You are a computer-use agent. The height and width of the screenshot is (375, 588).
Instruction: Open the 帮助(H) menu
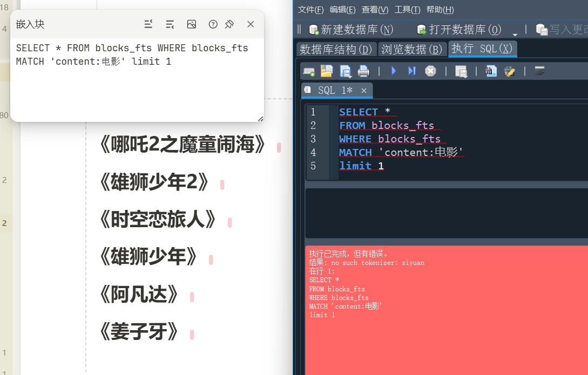(x=440, y=10)
